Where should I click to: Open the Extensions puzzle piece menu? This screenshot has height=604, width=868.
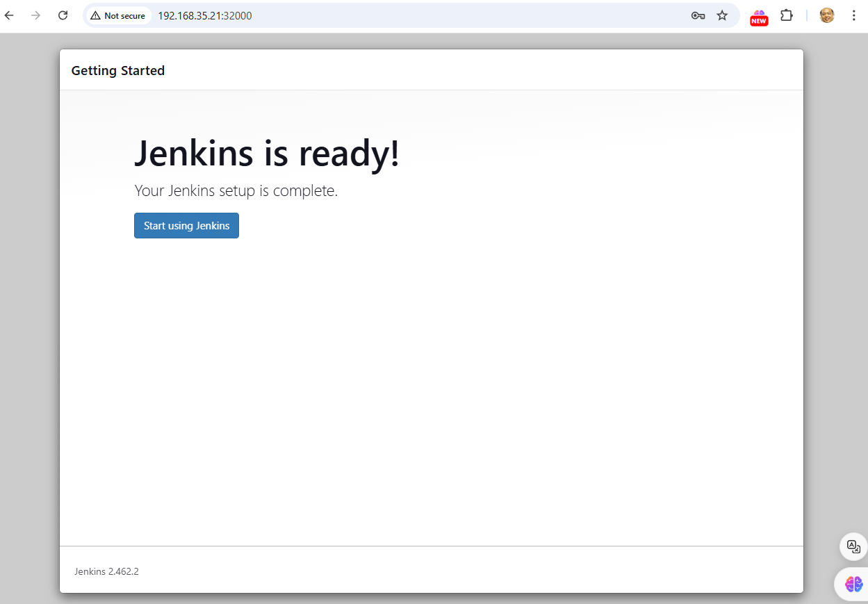point(787,15)
